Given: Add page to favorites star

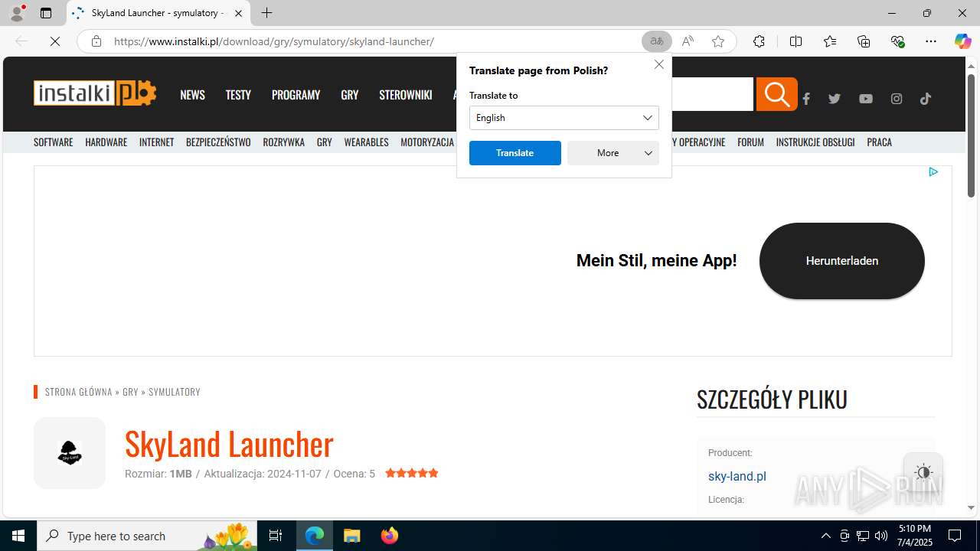Looking at the screenshot, I should point(718,41).
